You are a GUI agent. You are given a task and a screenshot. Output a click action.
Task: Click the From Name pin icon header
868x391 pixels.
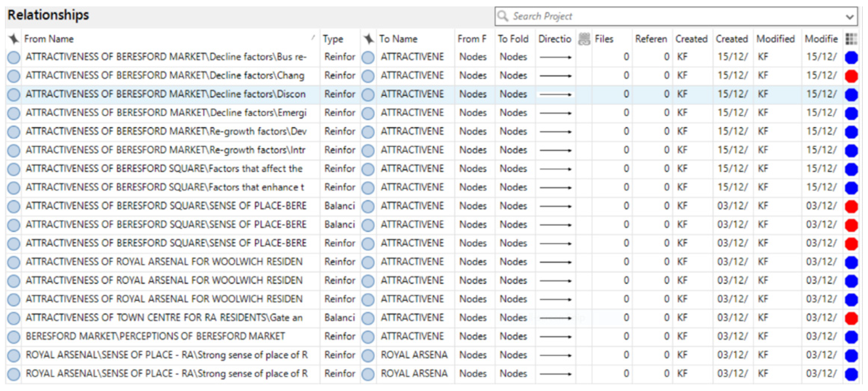click(14, 39)
